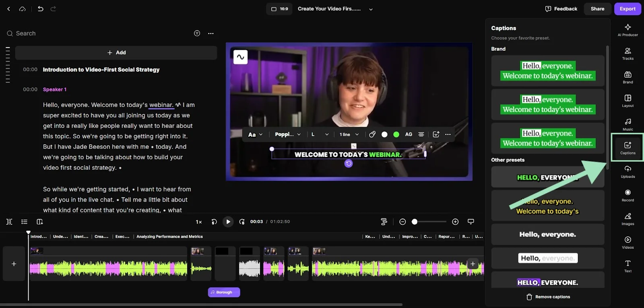
Task: Pick the white caption text color
Action: pos(384,134)
